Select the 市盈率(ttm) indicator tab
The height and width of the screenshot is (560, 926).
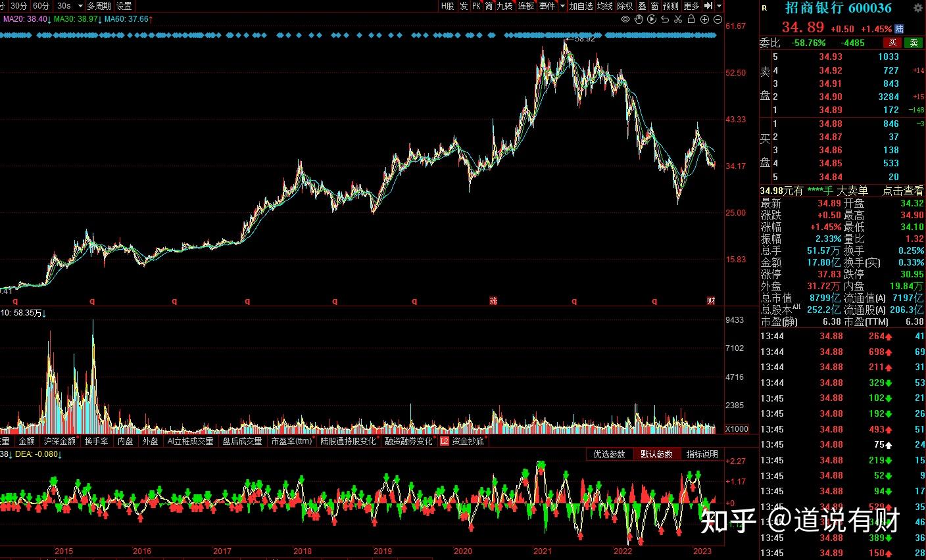291,441
